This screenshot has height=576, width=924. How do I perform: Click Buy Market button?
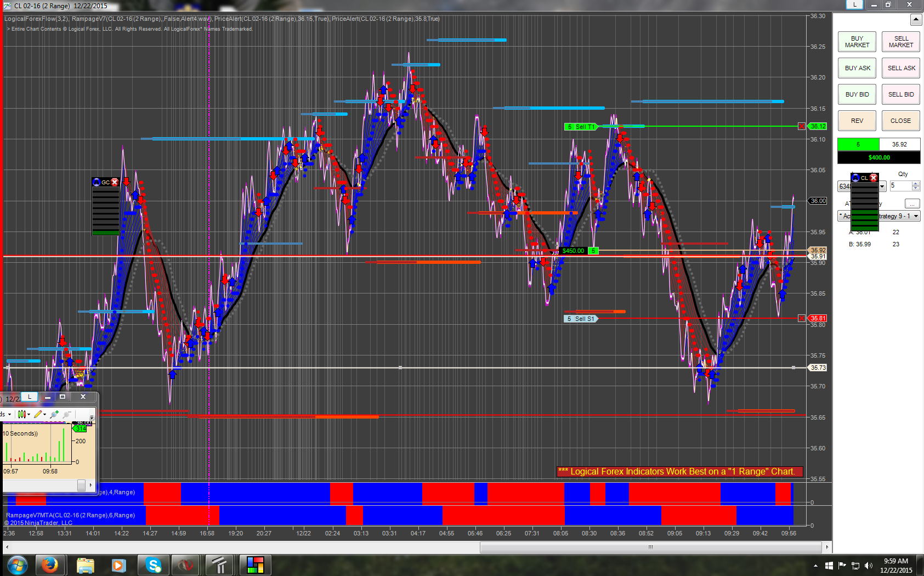[857, 42]
